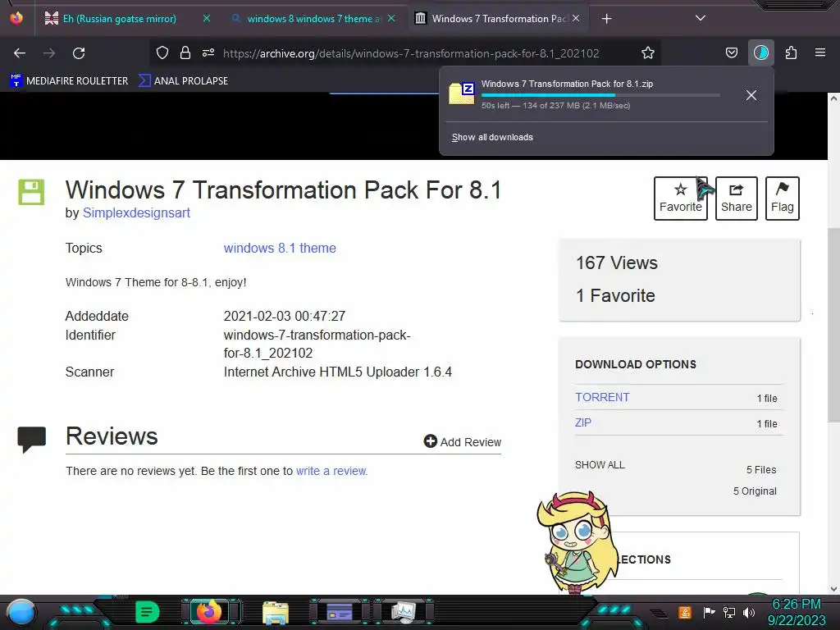Screen dimensions: 840x630
Task: Click the Firefox logo in title bar
Action: pyautogui.click(x=16, y=18)
